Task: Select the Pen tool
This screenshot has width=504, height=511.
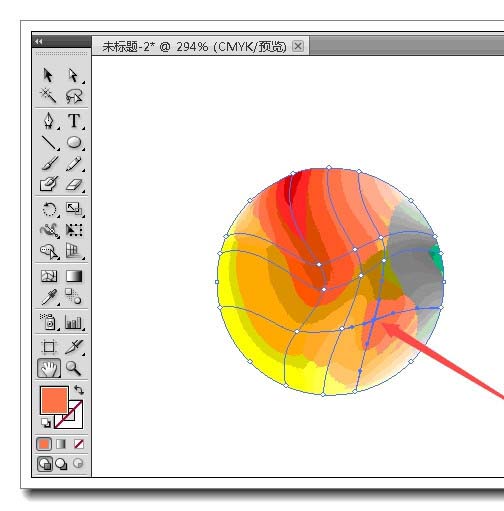Action: click(x=49, y=121)
